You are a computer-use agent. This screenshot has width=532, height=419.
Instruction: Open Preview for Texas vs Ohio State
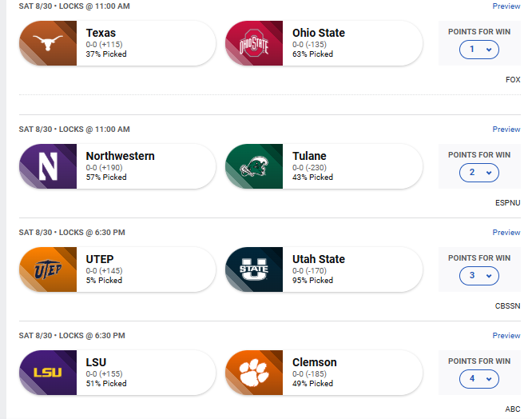pos(506,6)
